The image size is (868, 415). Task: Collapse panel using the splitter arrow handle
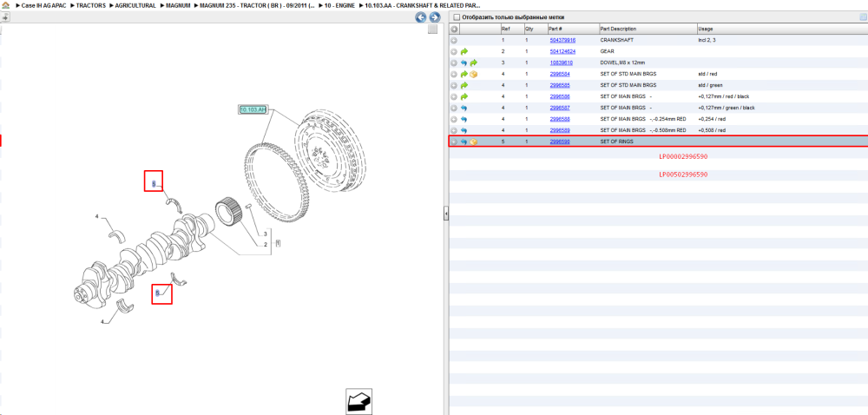pyautogui.click(x=445, y=214)
